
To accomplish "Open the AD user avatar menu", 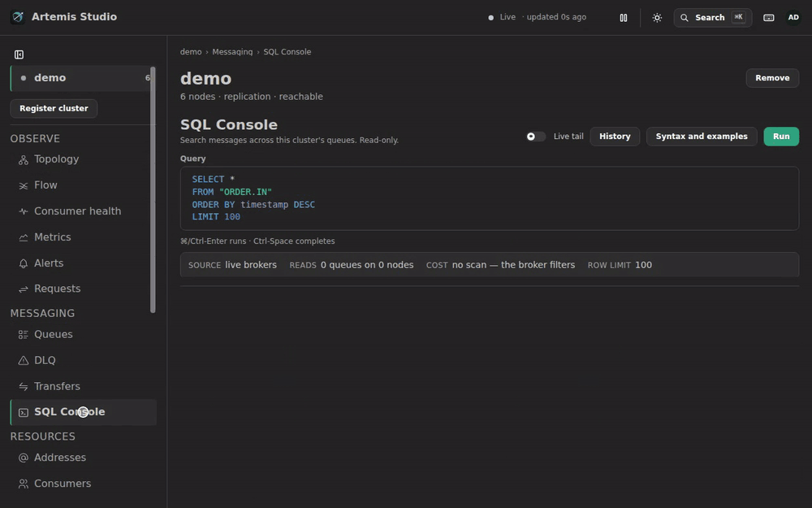I will (793, 18).
